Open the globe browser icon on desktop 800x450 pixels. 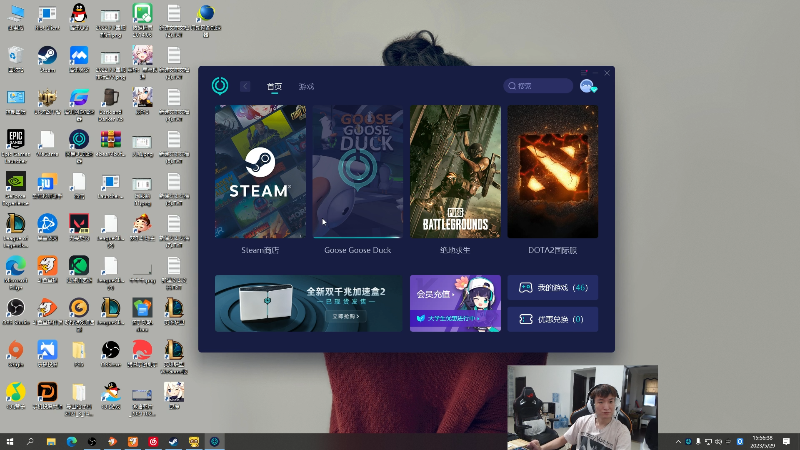coord(206,19)
